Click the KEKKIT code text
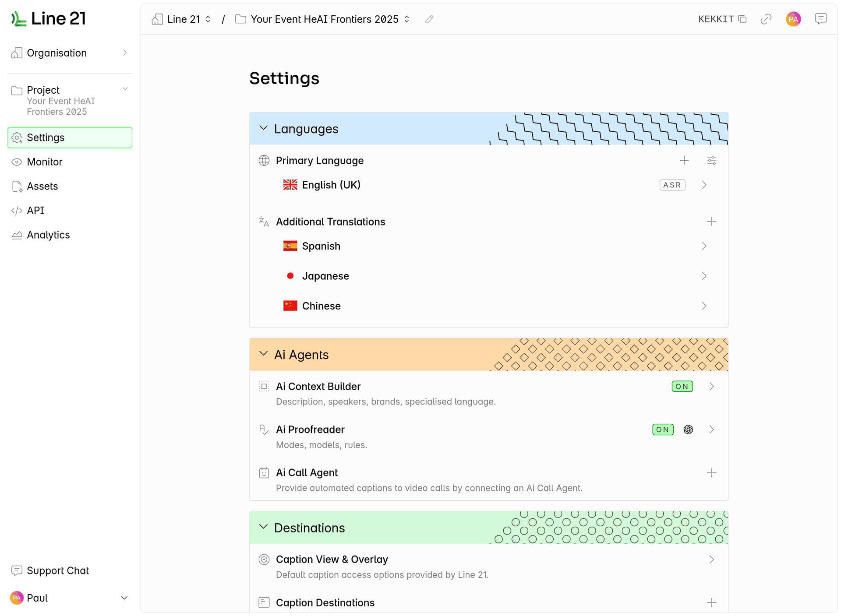 tap(716, 19)
